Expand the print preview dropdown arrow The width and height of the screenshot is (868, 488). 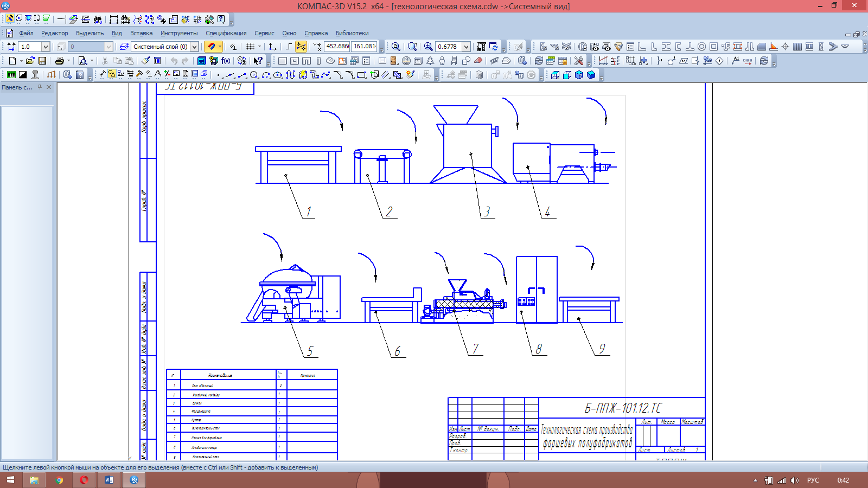(x=92, y=61)
